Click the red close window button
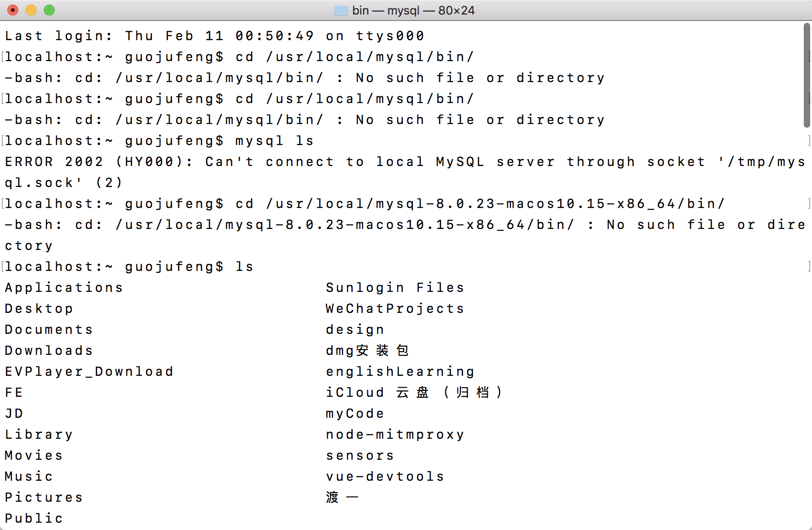The height and width of the screenshot is (530, 812). (13, 10)
